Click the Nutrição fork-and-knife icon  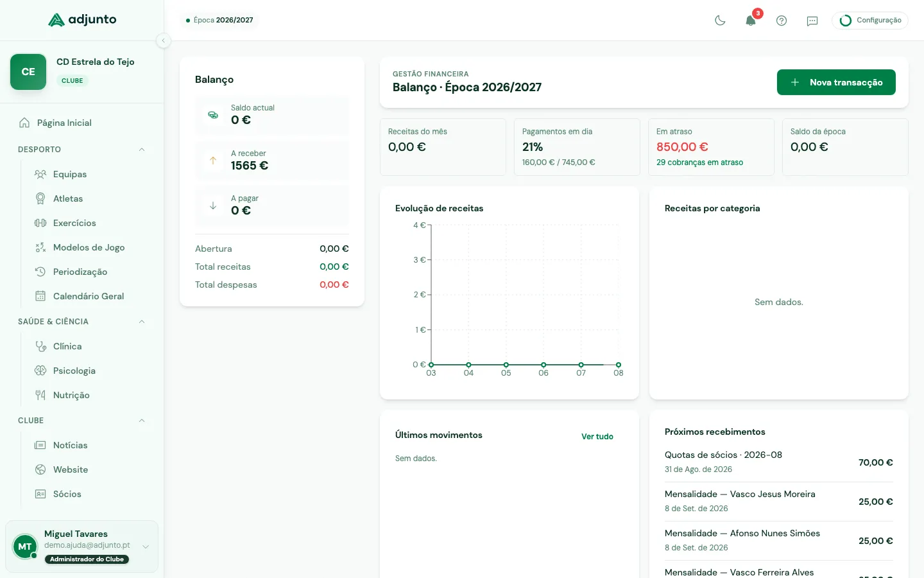[x=40, y=395]
